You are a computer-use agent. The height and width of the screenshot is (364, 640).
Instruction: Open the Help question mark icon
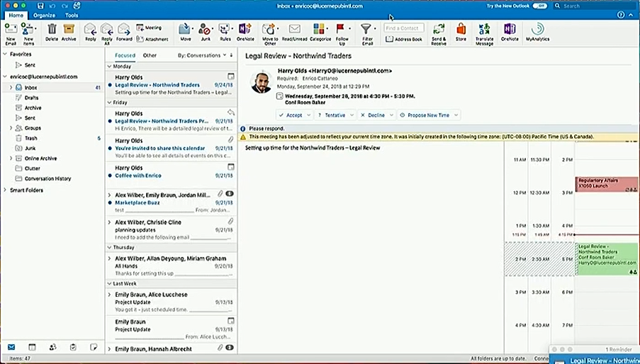(x=621, y=15)
